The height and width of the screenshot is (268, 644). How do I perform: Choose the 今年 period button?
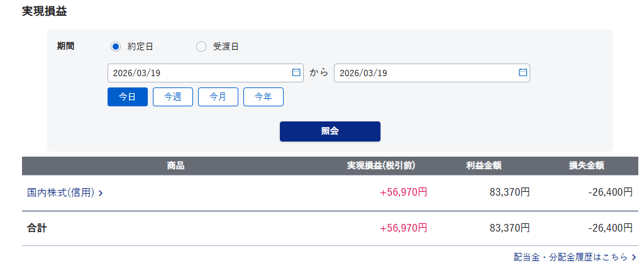coord(264,97)
